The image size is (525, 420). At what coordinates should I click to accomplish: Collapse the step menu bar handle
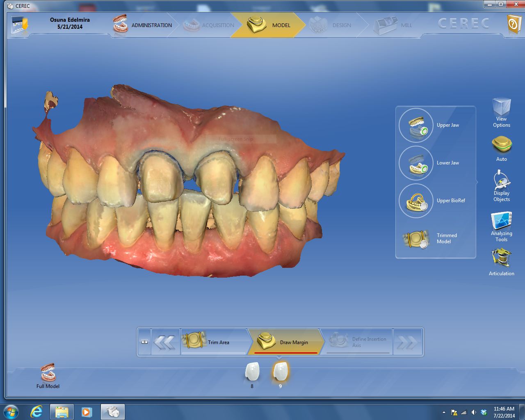(x=144, y=342)
